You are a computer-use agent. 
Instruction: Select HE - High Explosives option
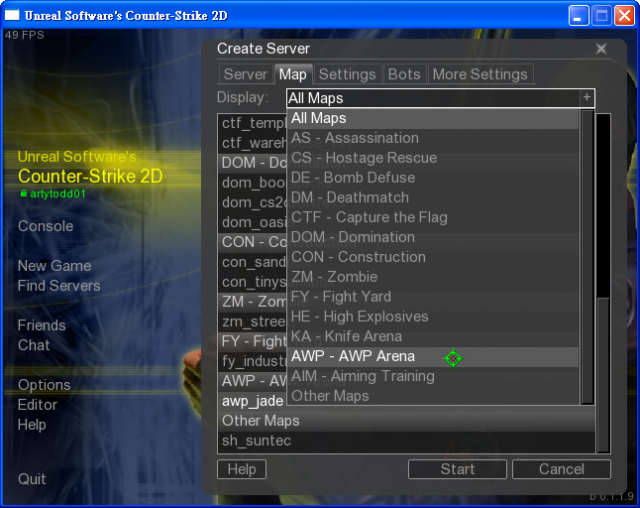[433, 317]
